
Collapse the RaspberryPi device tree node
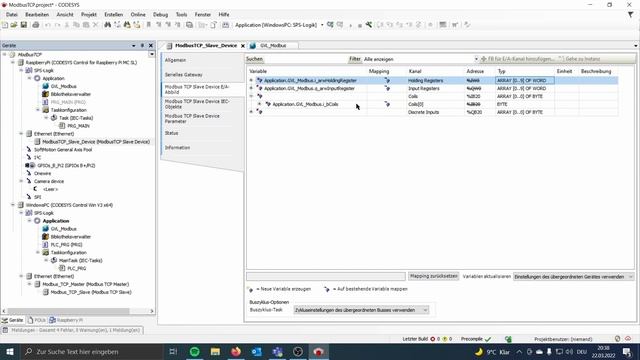click(13, 62)
